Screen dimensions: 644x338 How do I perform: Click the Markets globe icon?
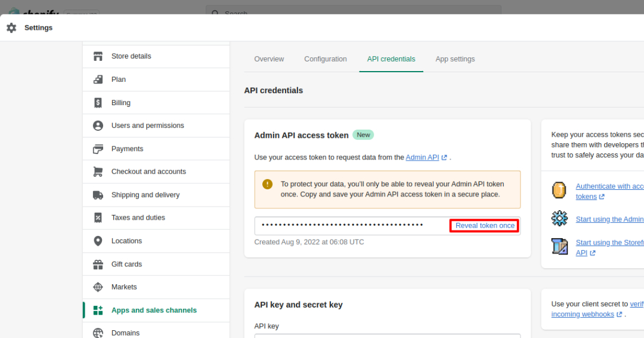click(x=98, y=287)
